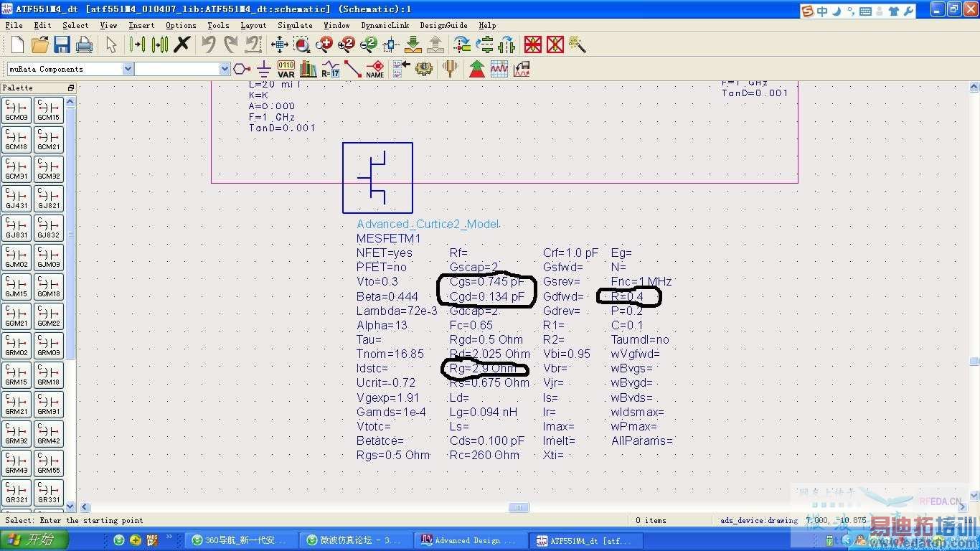Viewport: 980px width, 551px height.
Task: Click the Cgs=0.745 pF parameter
Action: tap(486, 281)
